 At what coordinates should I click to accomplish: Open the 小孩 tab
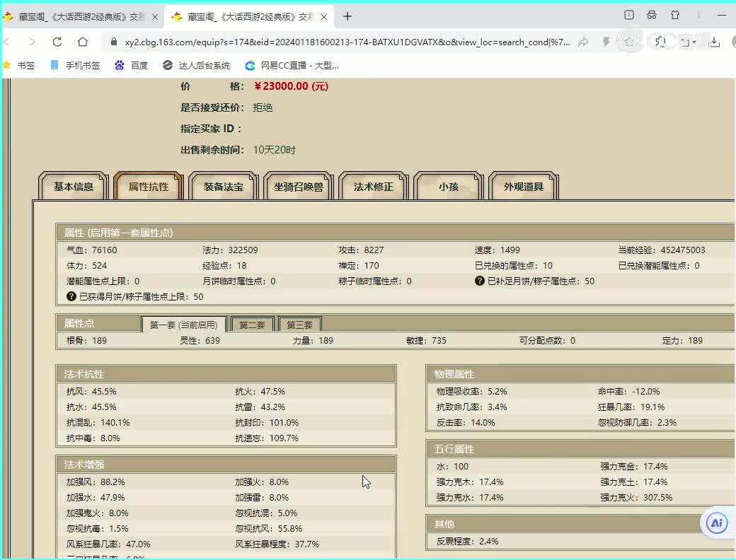tap(449, 186)
